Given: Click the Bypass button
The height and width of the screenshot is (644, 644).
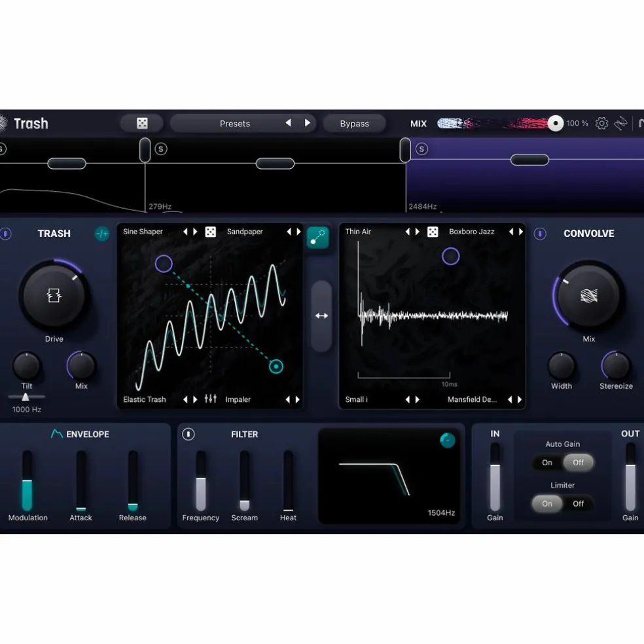Looking at the screenshot, I should (x=355, y=124).
